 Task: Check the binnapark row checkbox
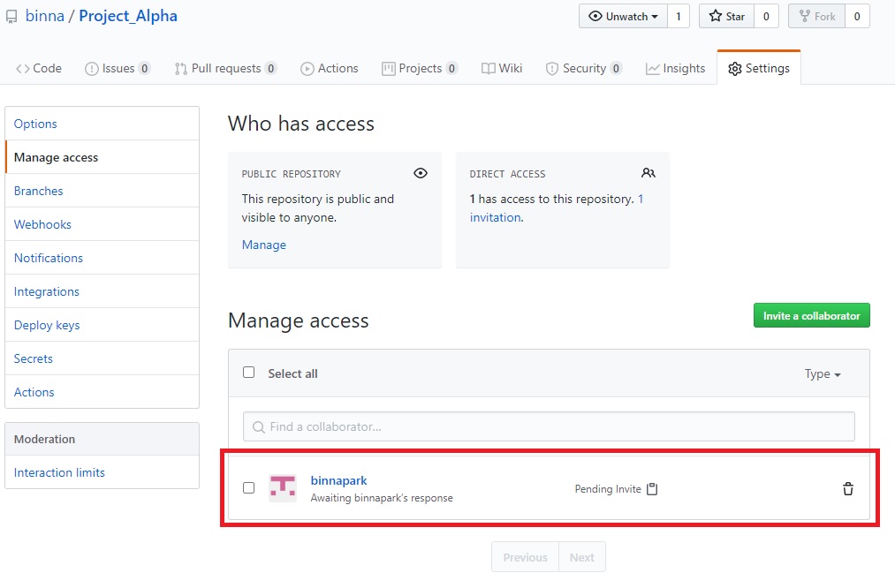click(249, 487)
